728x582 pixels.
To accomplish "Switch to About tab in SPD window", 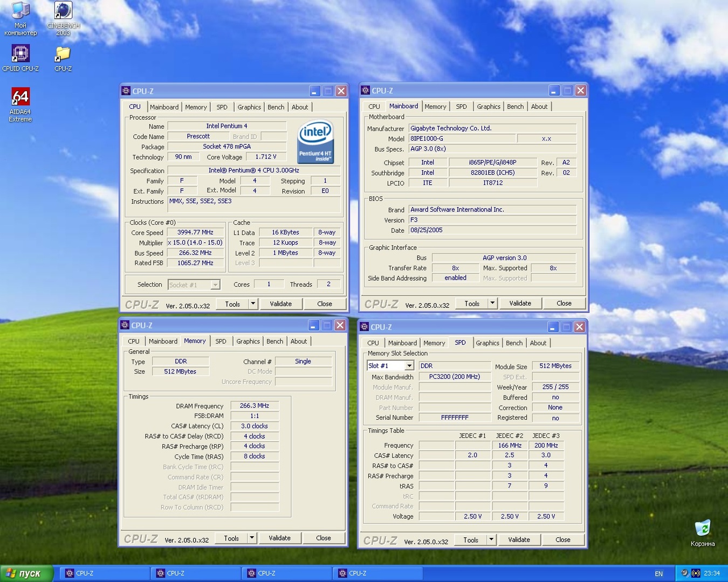I will (538, 343).
